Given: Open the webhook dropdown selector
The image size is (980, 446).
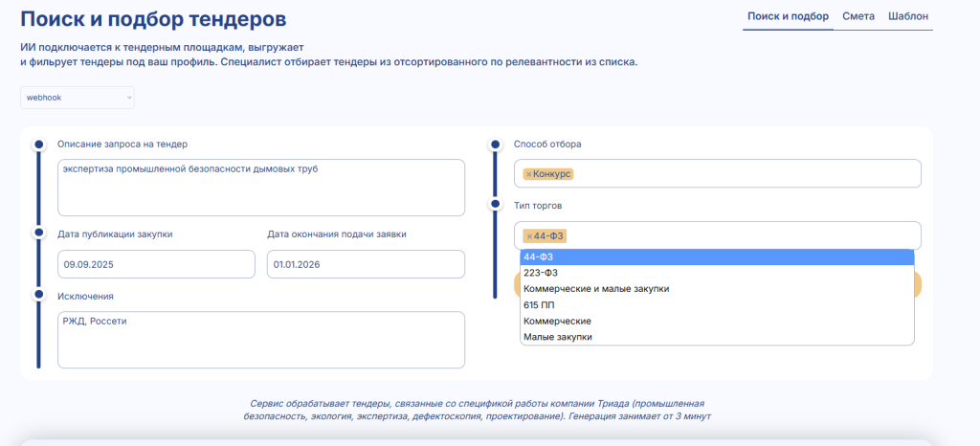Looking at the screenshot, I should click(x=78, y=98).
